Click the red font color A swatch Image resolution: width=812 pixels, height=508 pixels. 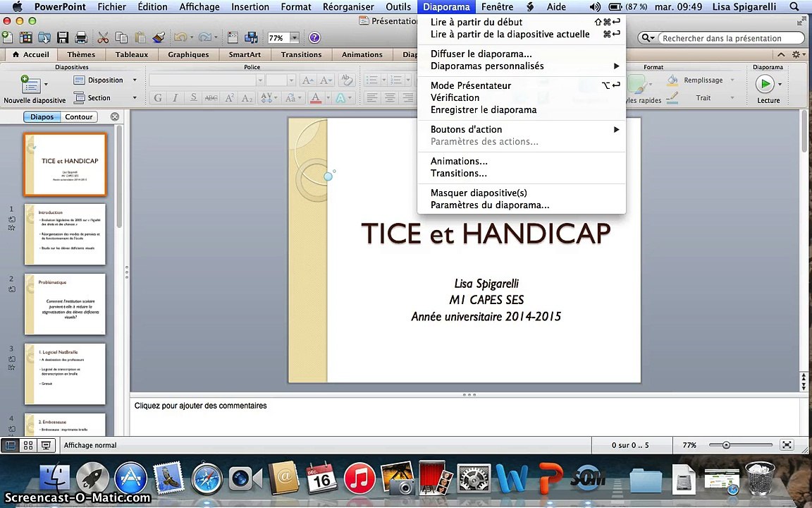tap(315, 97)
